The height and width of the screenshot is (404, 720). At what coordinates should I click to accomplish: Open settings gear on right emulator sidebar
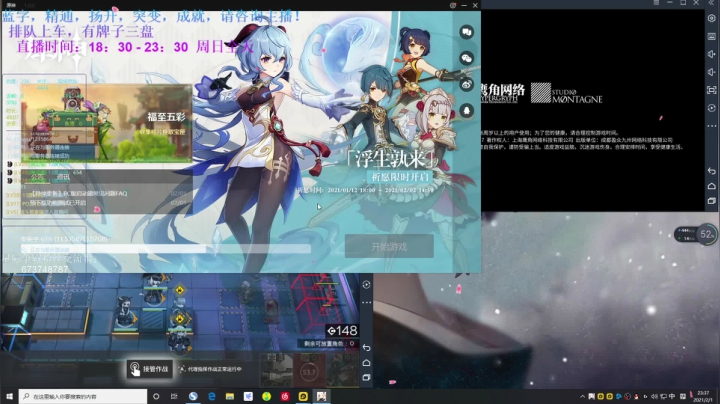[x=712, y=18]
